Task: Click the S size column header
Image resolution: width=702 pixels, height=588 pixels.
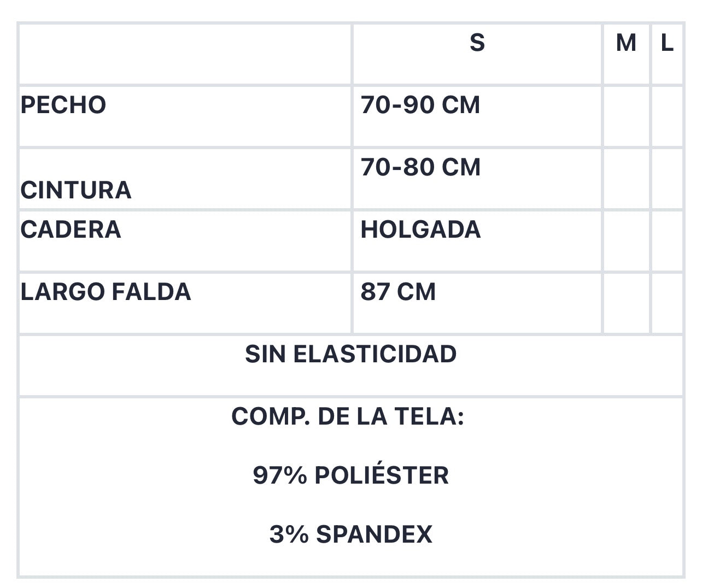Action: (x=477, y=43)
